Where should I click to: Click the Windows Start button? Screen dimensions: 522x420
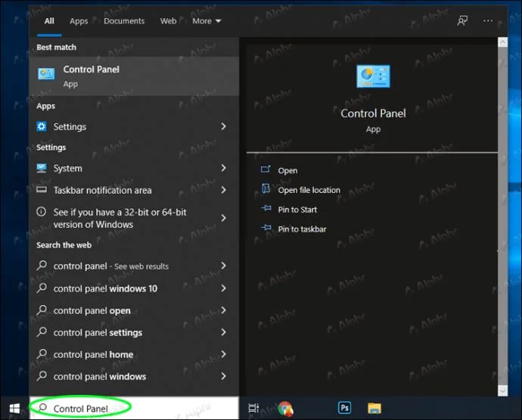coord(14,409)
